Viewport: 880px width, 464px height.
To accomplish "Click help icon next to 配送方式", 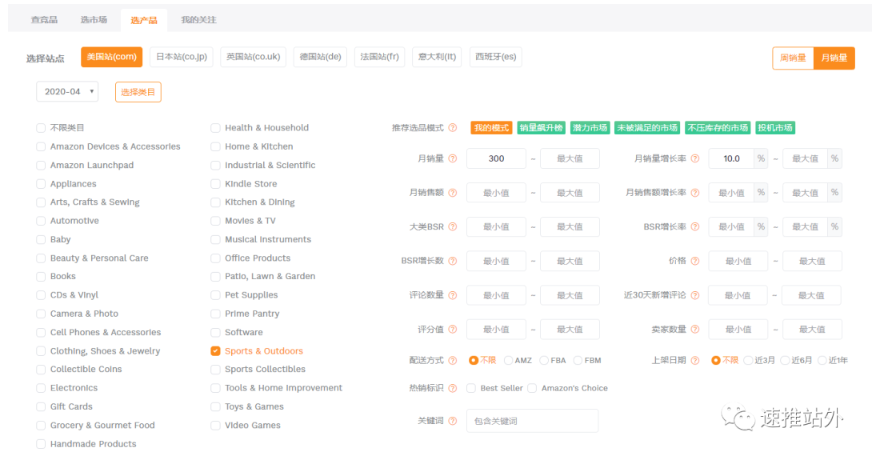I will (453, 360).
